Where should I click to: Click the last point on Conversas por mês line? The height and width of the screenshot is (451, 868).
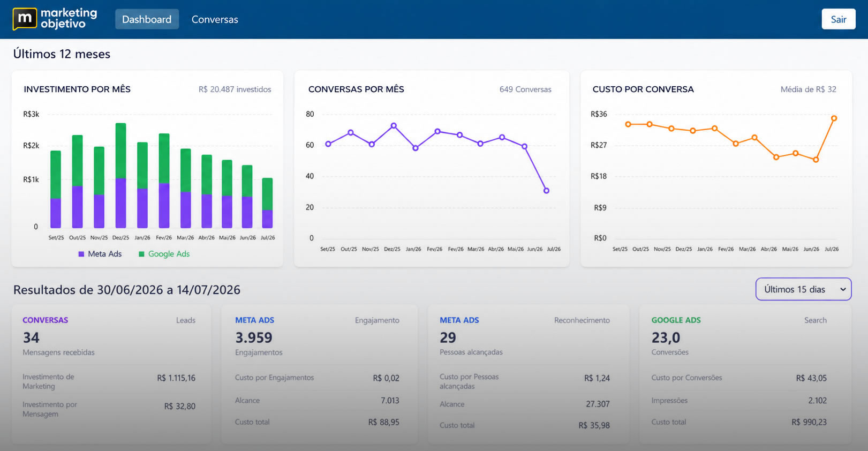pos(546,191)
